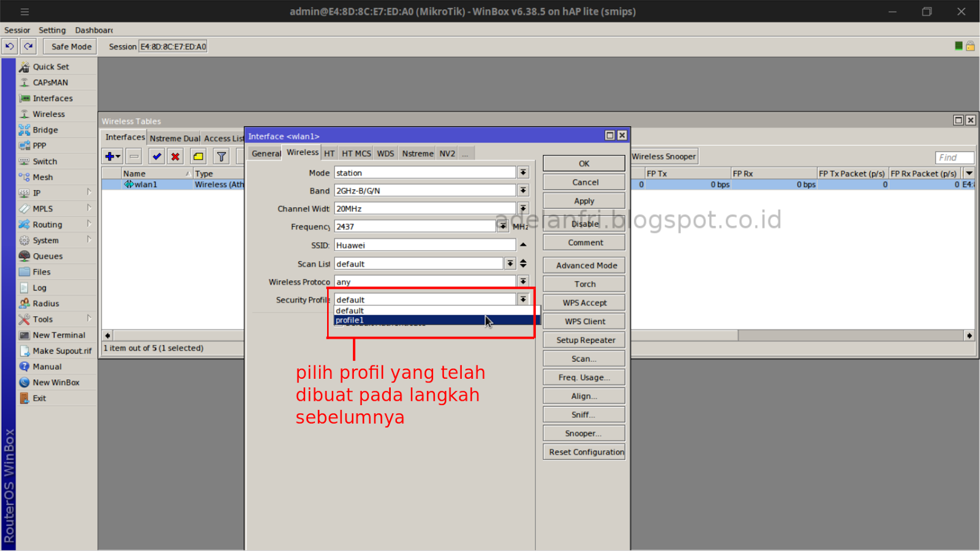Open the Band dropdown arrow
The height and width of the screenshot is (551, 980).
[x=523, y=191]
